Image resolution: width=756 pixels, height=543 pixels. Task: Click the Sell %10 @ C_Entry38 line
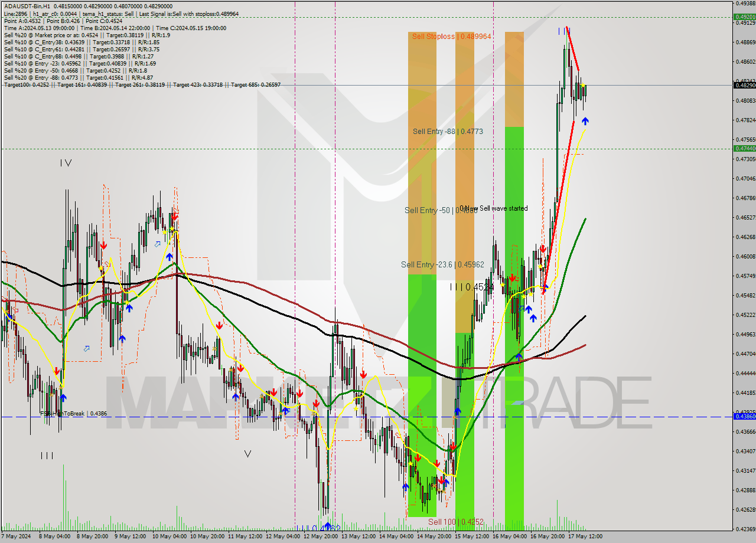click(82, 42)
